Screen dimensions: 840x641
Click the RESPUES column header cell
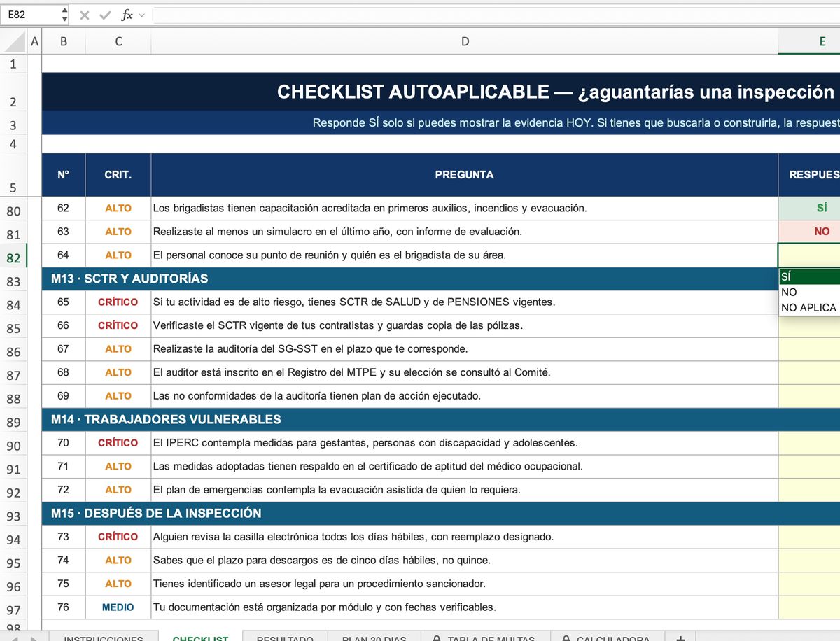point(809,175)
